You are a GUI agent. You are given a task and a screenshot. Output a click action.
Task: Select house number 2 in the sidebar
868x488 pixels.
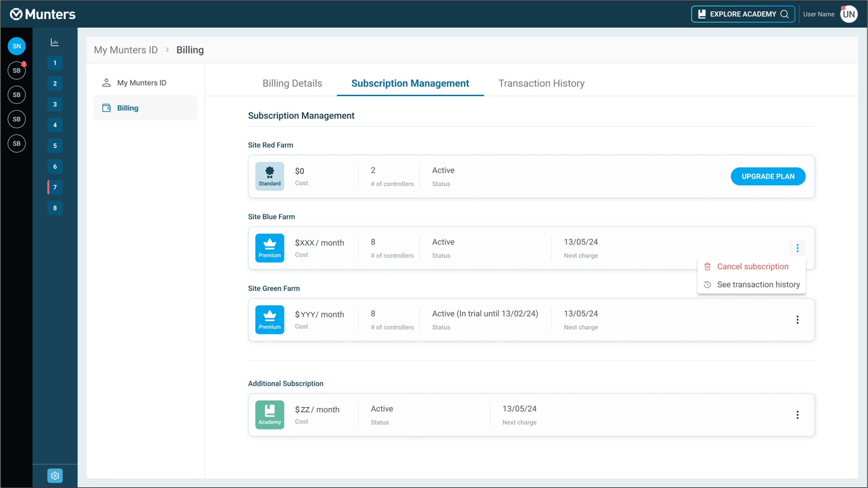(55, 84)
